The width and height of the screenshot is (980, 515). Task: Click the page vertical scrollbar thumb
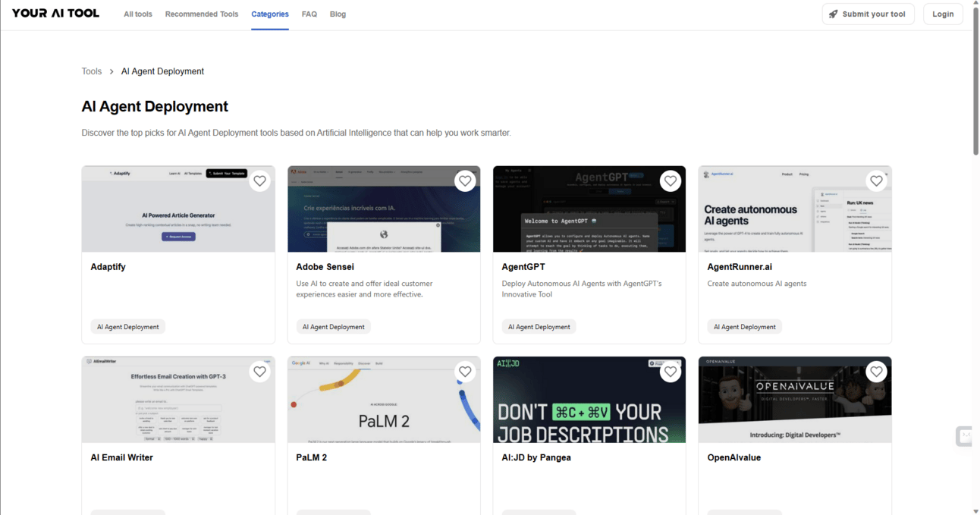(x=975, y=82)
